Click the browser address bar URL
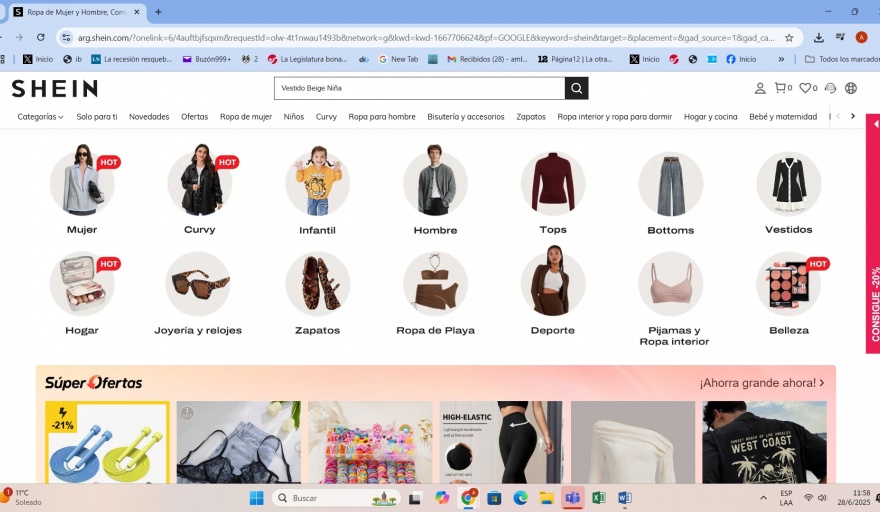880x512 pixels. point(425,38)
